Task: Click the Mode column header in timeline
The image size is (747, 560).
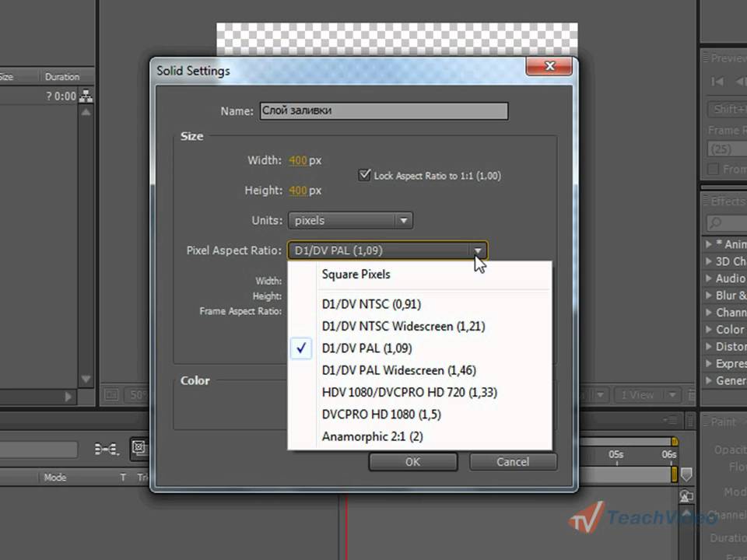Action: (x=55, y=477)
